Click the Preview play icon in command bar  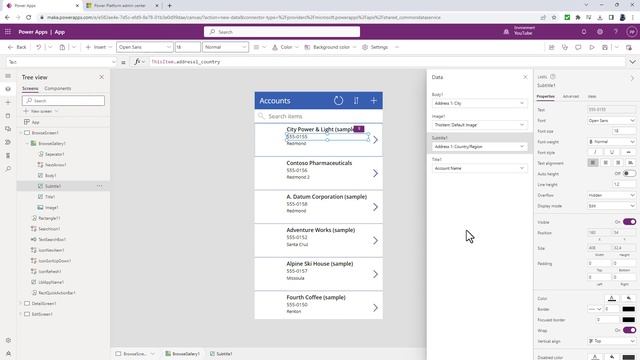591,47
